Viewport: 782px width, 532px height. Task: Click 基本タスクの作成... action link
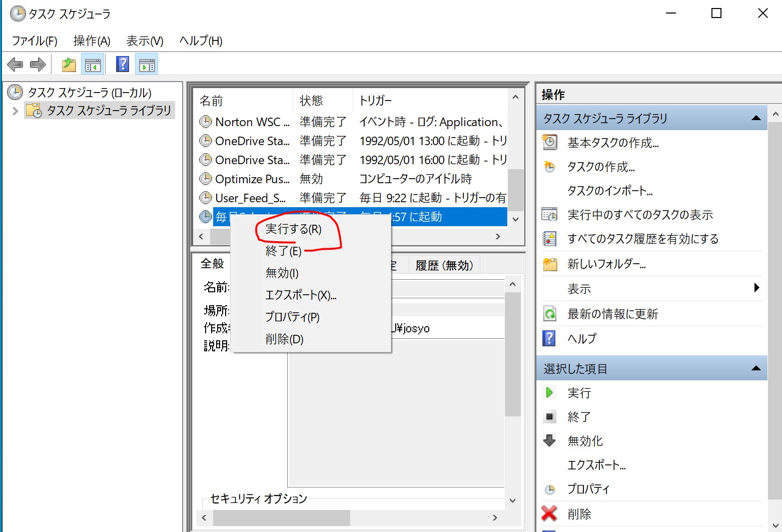point(613,143)
